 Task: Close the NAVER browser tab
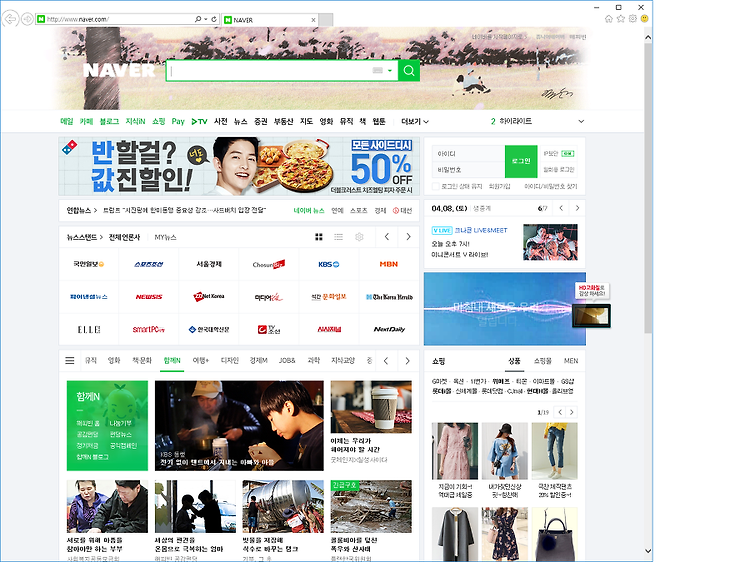tap(313, 20)
